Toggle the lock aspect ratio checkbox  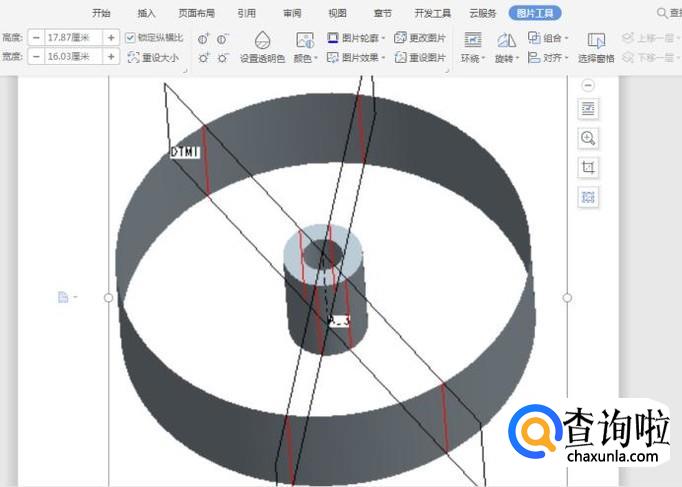(131, 37)
